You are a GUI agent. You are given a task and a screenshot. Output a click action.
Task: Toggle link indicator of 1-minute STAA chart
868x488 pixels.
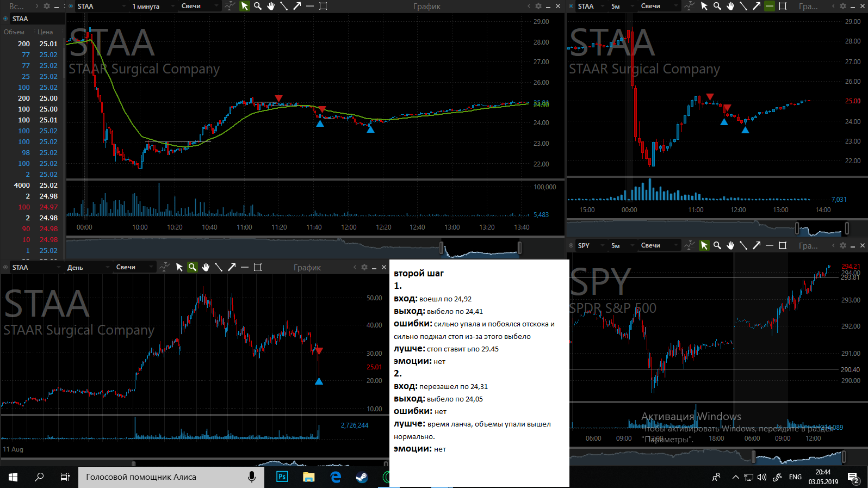(x=71, y=6)
